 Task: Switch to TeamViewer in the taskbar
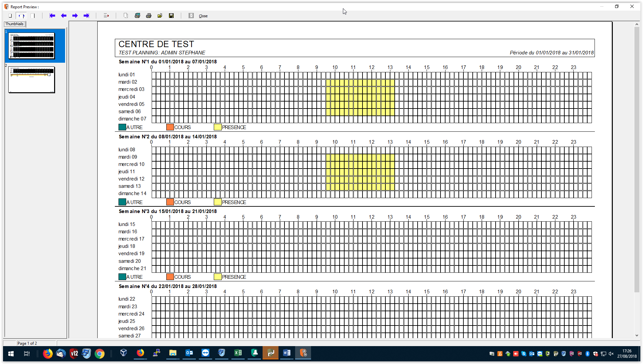[x=205, y=353]
